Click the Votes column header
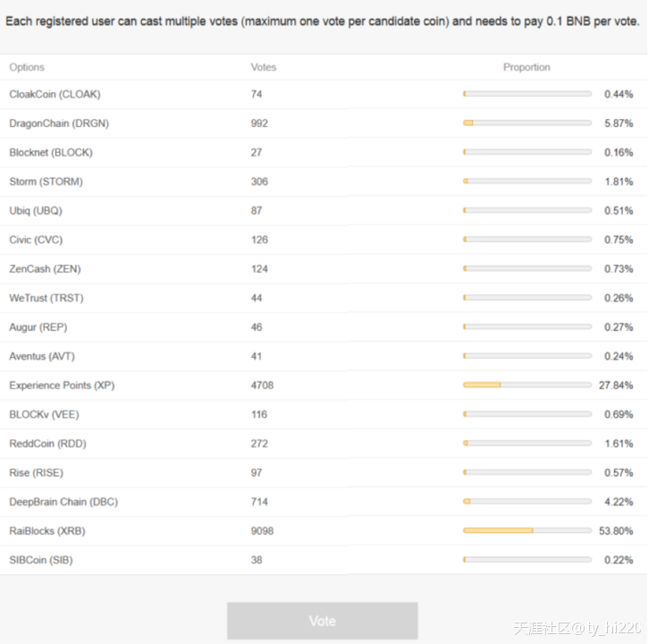The height and width of the screenshot is (644, 648). coord(264,67)
